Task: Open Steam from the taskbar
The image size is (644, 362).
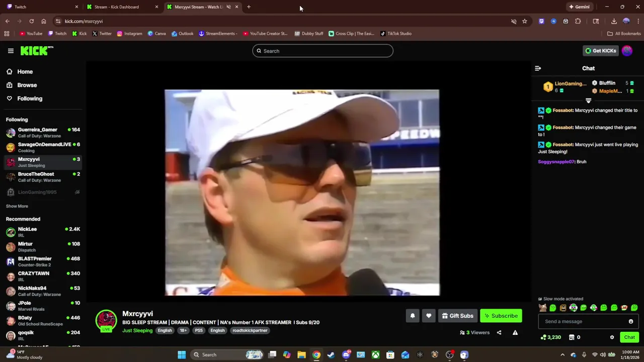Action: point(331,354)
